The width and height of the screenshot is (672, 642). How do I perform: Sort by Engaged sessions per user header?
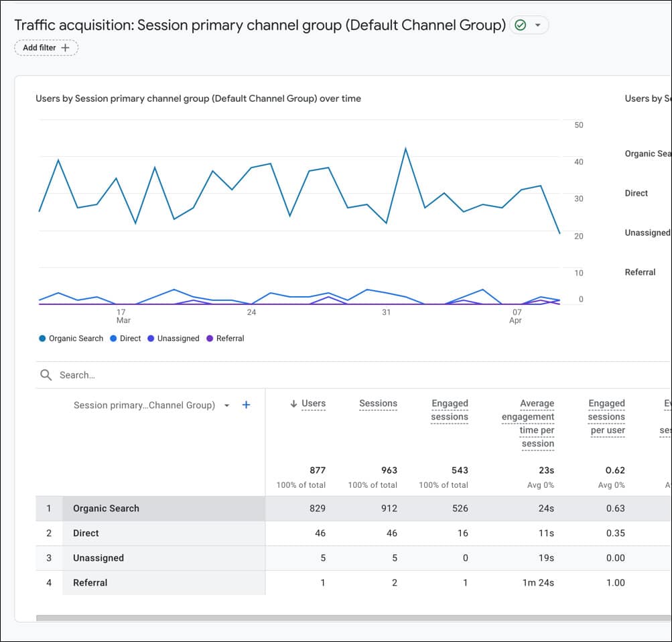[606, 416]
